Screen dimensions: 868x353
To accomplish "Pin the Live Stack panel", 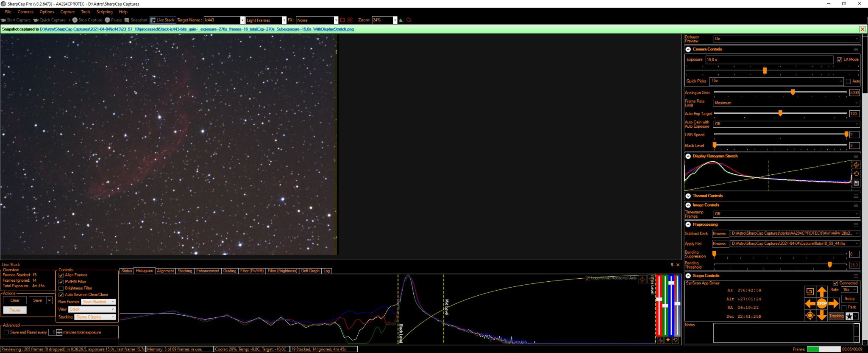I will [x=672, y=265].
